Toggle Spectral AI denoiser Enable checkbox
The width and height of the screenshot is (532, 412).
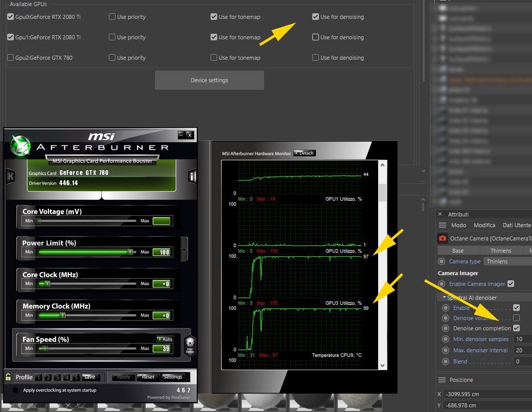(x=516, y=308)
